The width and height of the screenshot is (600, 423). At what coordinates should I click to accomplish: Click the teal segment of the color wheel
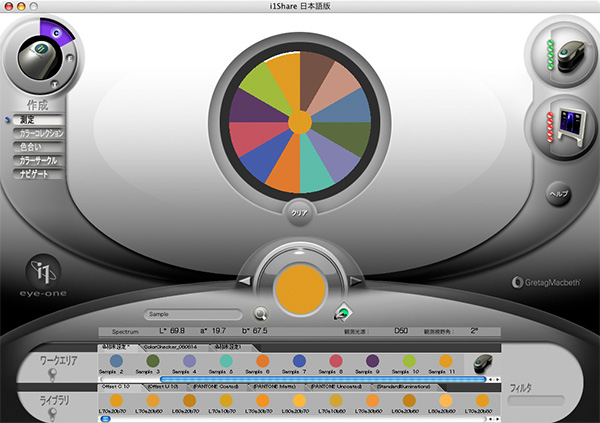pos(315,165)
